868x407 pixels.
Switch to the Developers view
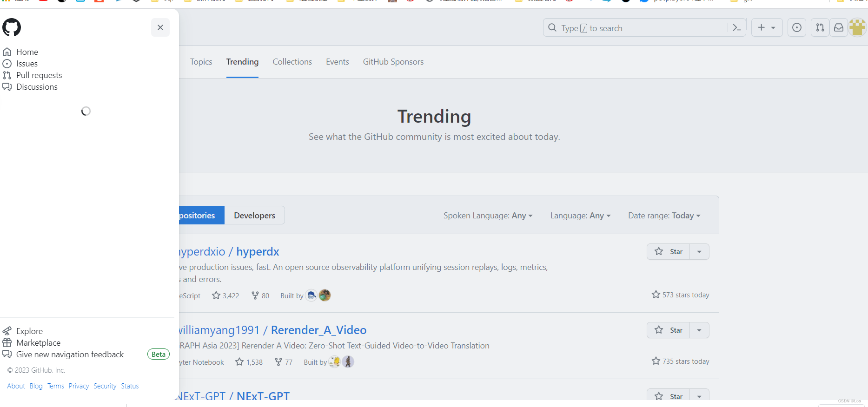point(255,215)
